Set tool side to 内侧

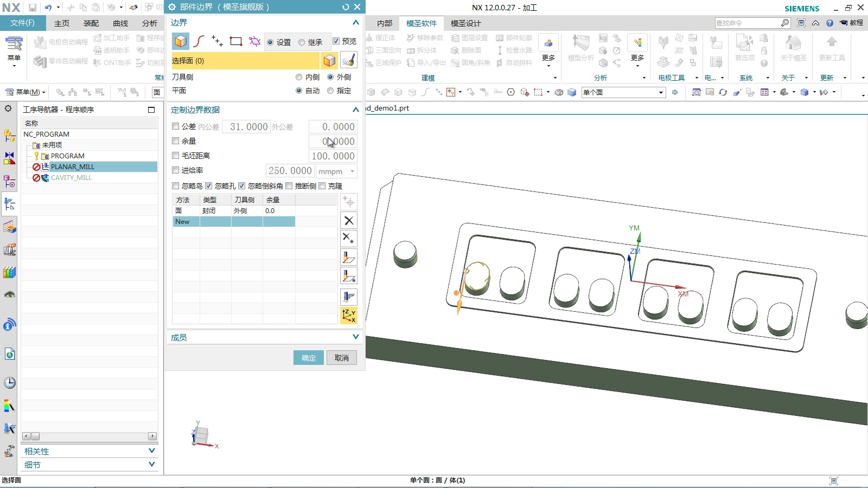(299, 77)
